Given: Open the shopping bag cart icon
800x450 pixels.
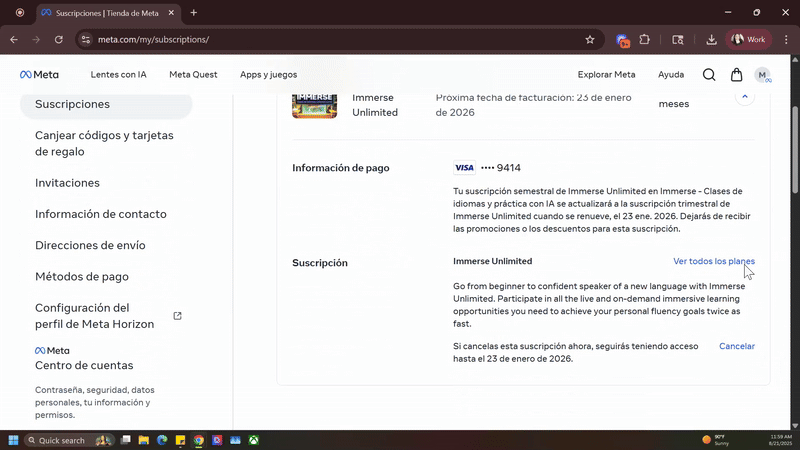Looking at the screenshot, I should point(737,75).
